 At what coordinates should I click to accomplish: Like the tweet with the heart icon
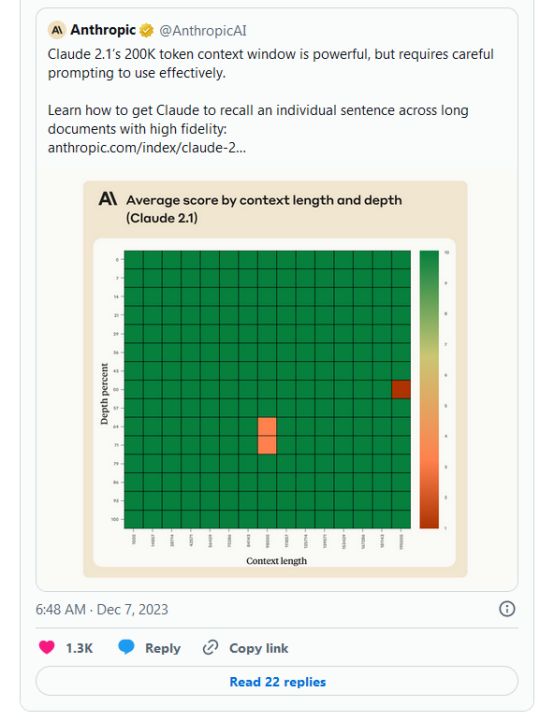[x=46, y=647]
